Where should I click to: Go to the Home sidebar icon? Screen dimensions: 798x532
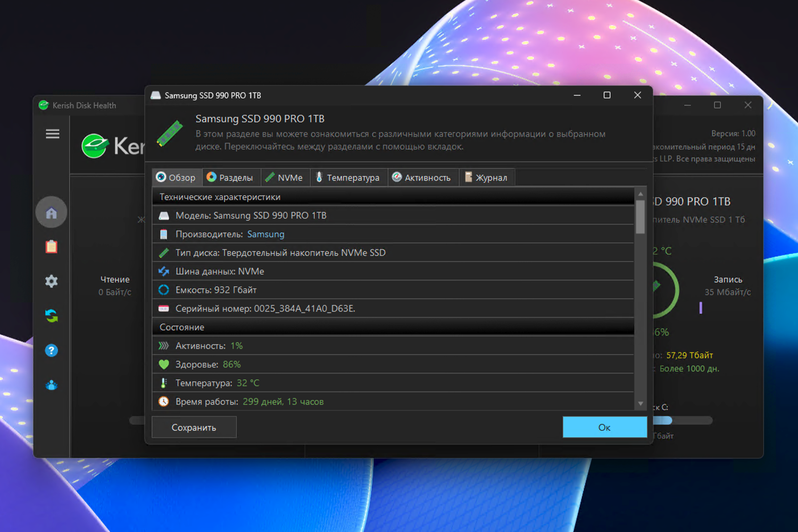(x=51, y=213)
